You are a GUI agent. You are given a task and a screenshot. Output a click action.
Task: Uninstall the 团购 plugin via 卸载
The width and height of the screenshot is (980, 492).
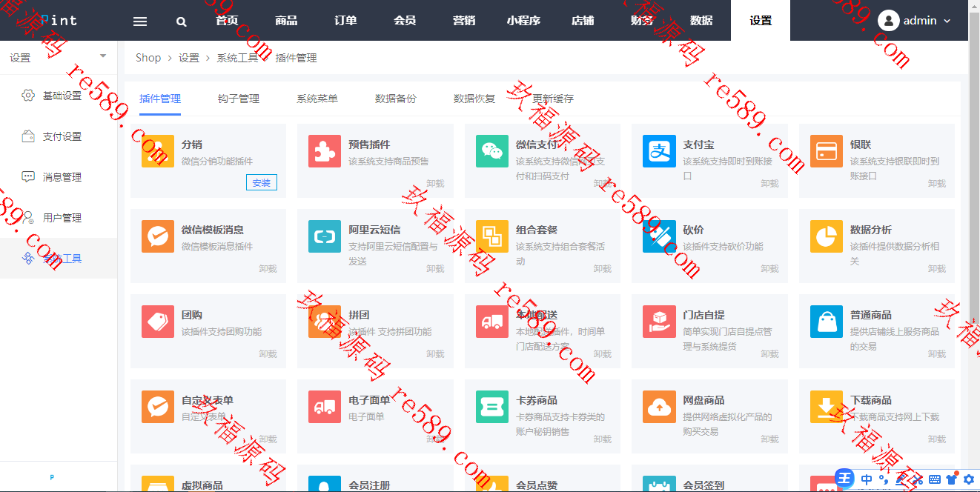[x=268, y=354]
